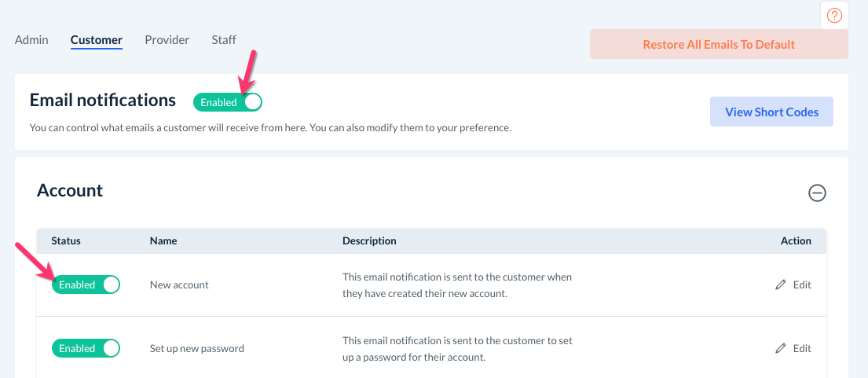Click Edit text for Set up new password
Image resolution: width=868 pixels, height=378 pixels.
tap(802, 348)
